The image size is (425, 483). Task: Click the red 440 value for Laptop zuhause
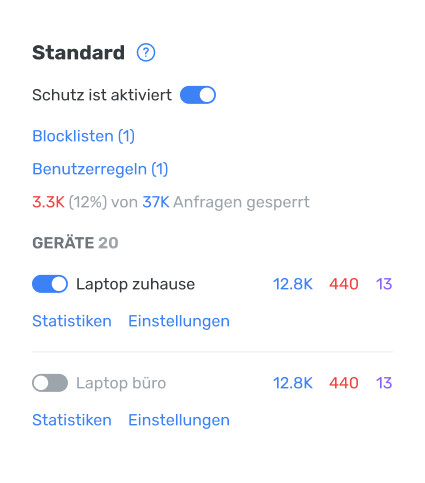[344, 284]
